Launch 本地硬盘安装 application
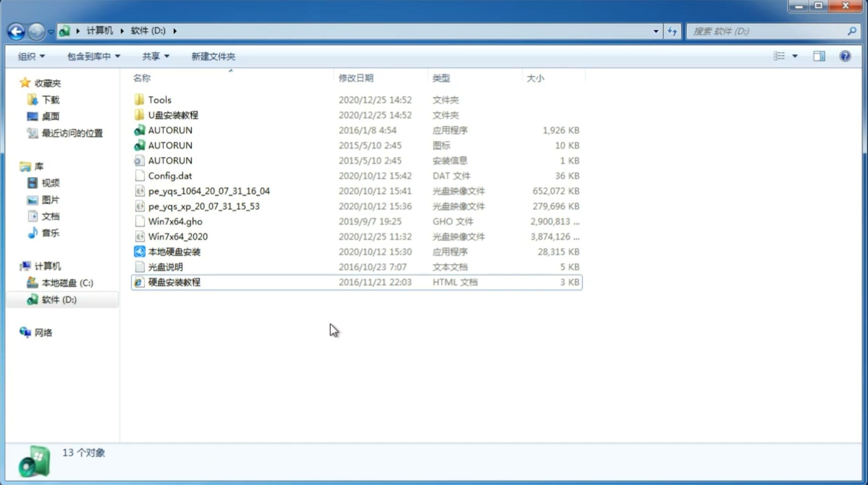The image size is (868, 485). pos(174,251)
